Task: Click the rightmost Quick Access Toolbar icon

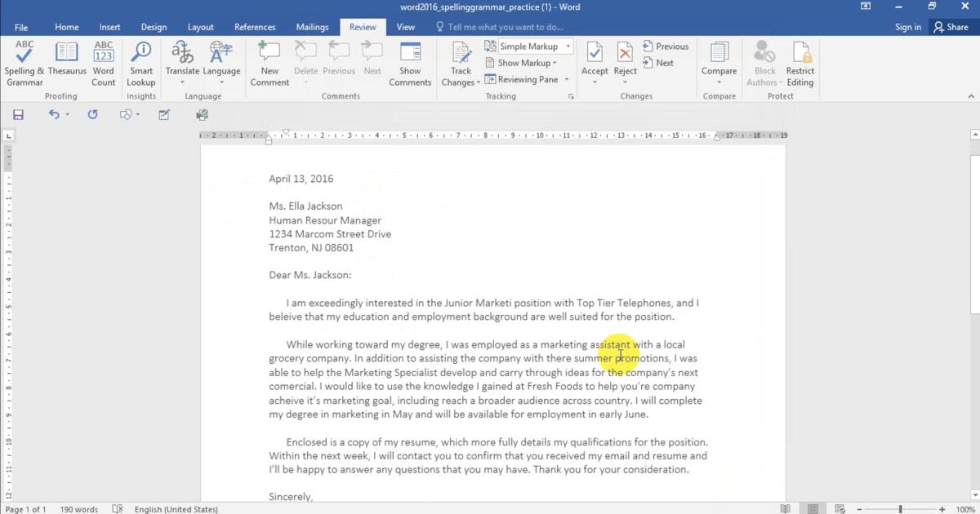Action: click(x=202, y=115)
